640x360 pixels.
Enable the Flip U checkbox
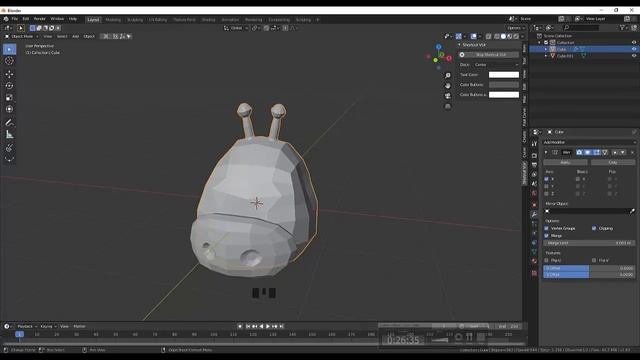click(x=547, y=260)
